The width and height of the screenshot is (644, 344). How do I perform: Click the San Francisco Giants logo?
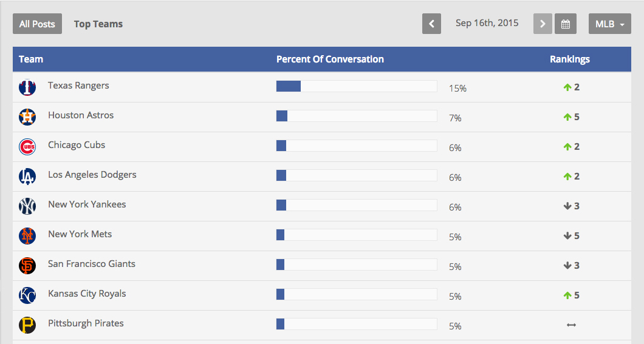(27, 266)
